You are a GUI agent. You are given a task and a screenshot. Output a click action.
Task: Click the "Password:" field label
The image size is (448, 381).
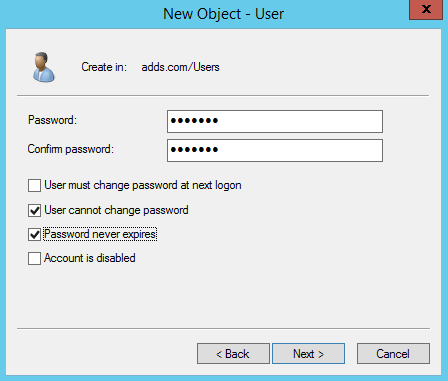pos(52,120)
